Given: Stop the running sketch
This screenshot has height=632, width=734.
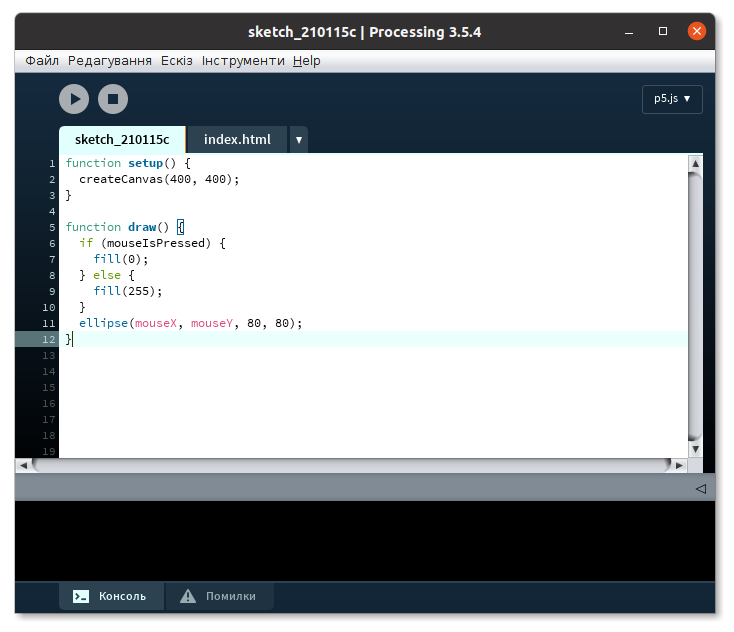Looking at the screenshot, I should (113, 99).
